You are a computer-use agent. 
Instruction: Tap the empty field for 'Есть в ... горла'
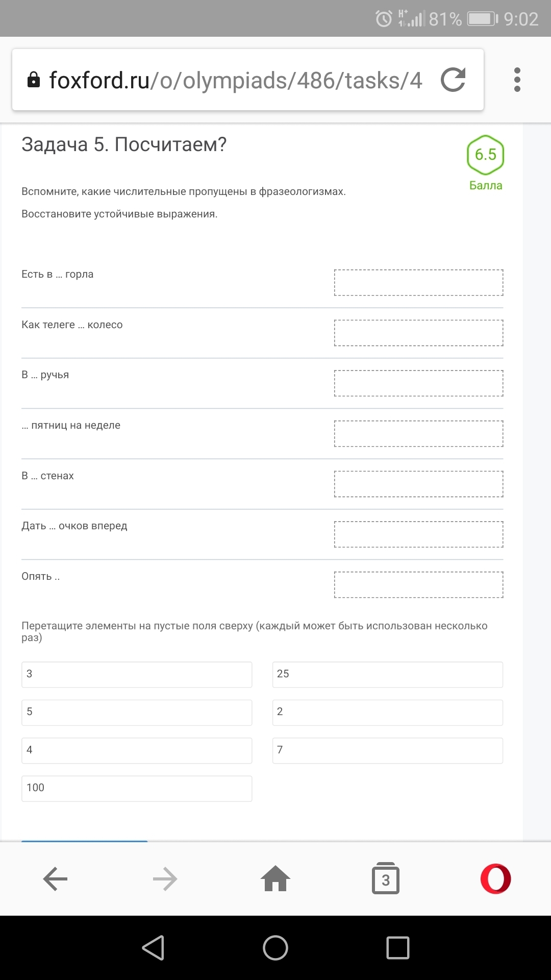pos(418,282)
